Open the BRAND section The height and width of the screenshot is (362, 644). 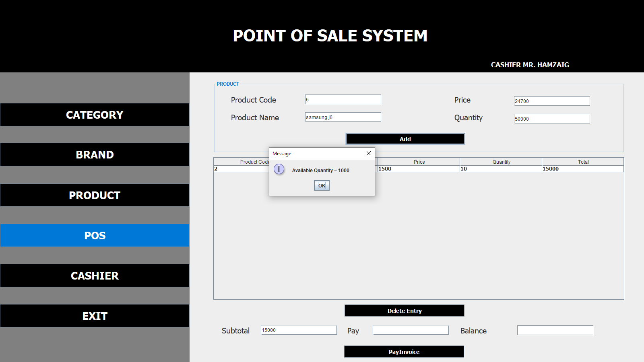(95, 155)
